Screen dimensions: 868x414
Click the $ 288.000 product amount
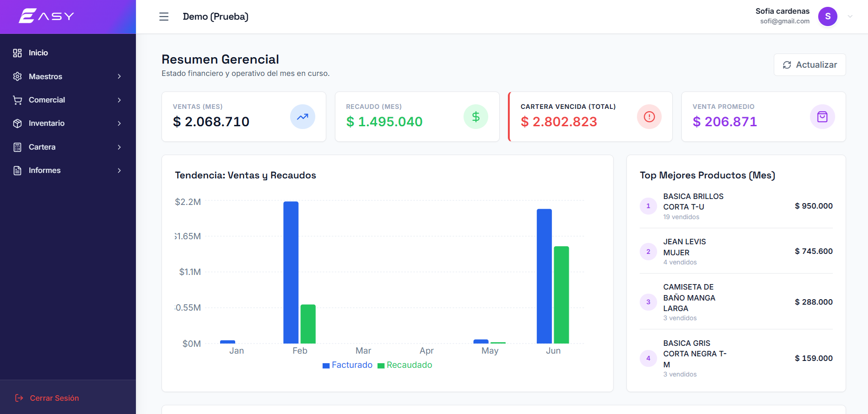814,302
